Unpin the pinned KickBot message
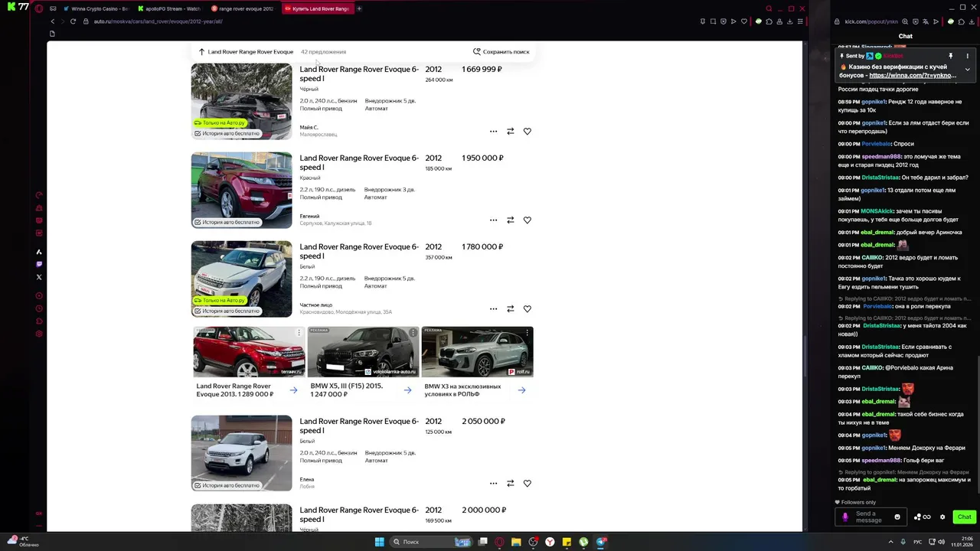 pyautogui.click(x=951, y=56)
